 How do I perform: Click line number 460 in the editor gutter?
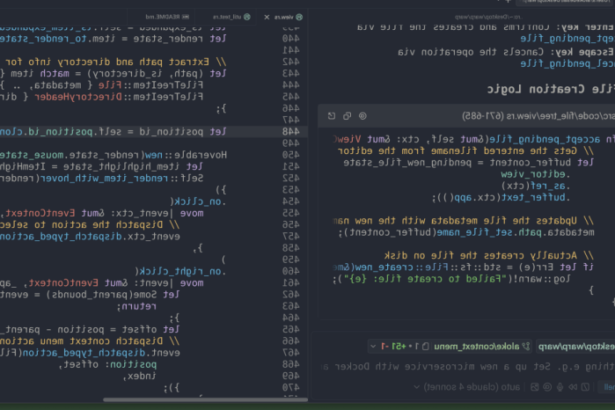pyautogui.click(x=291, y=271)
